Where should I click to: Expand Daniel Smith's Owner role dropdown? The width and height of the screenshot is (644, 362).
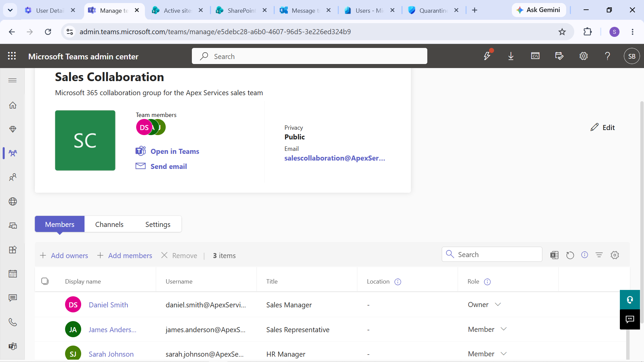pyautogui.click(x=498, y=304)
